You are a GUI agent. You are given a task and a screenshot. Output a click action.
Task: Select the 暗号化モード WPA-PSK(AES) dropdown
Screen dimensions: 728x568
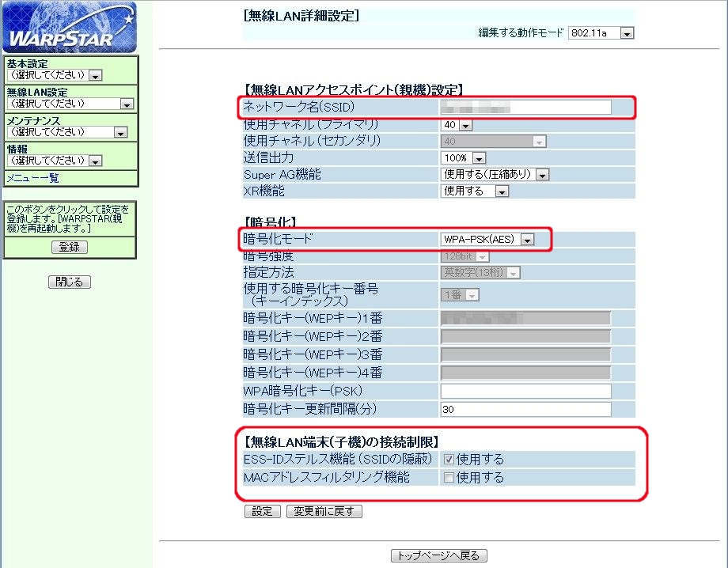coord(487,239)
